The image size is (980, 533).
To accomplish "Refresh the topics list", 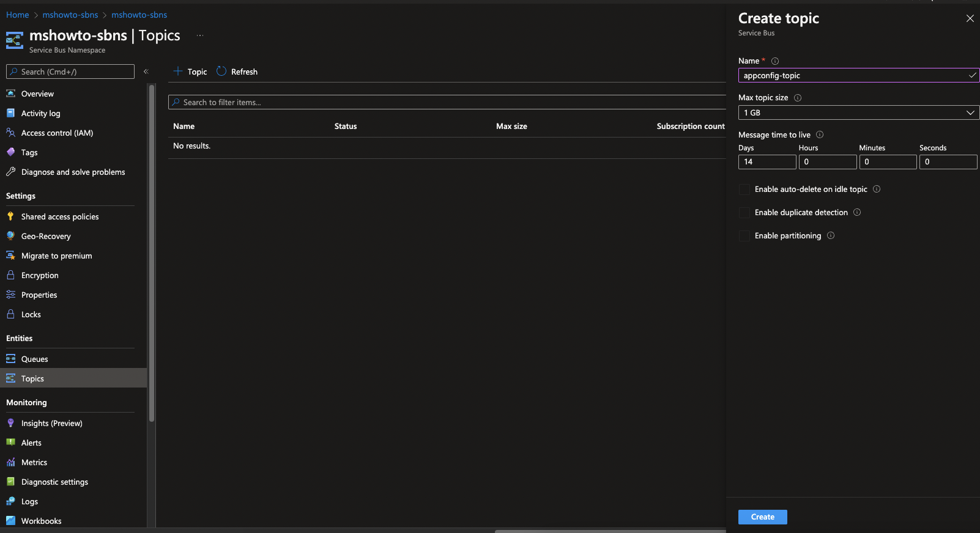I will (237, 72).
